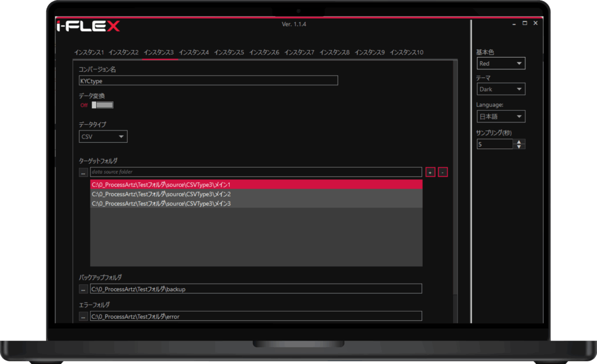This screenshot has width=597, height=364.
Task: Go to the インスタンス10 tab
Action: tap(406, 52)
